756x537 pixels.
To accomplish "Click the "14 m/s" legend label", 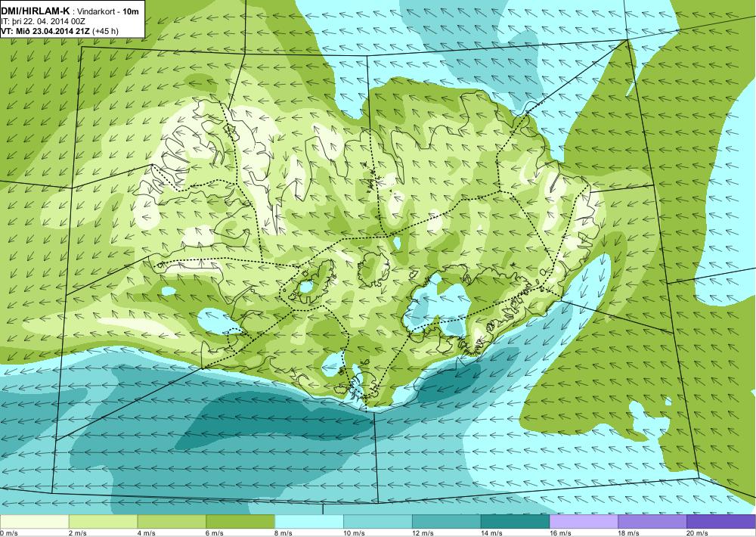I will click(492, 533).
